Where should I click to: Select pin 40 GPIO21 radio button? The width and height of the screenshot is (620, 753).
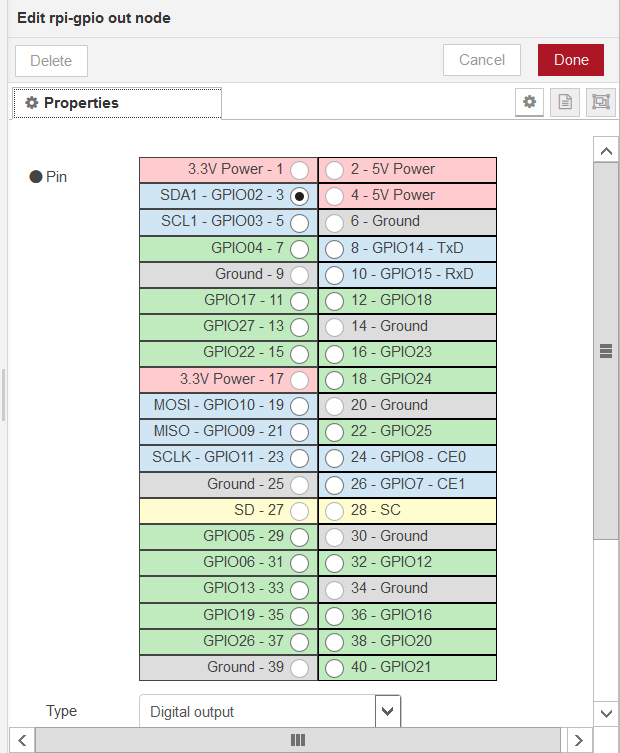click(x=335, y=667)
